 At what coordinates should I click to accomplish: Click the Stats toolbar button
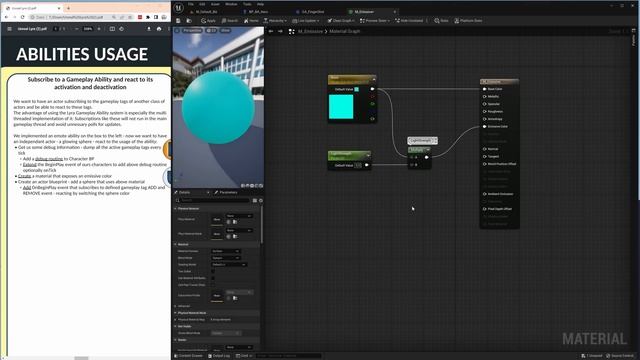tap(441, 20)
